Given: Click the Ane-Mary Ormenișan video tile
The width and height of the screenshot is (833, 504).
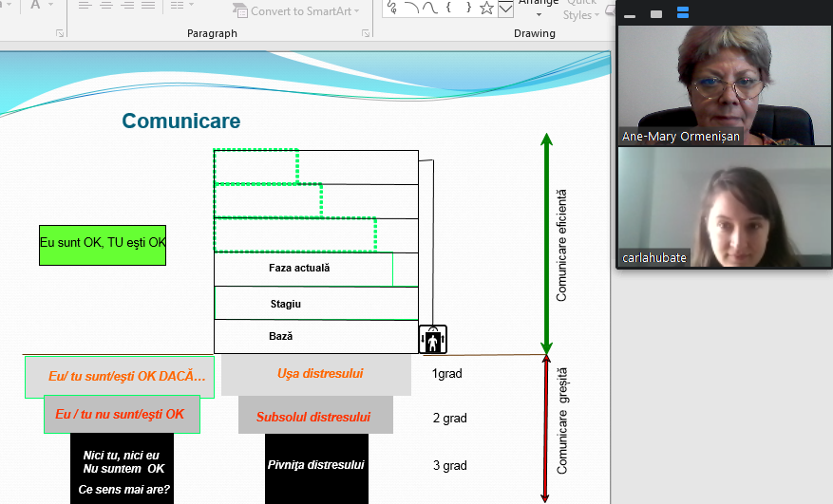Looking at the screenshot, I should tap(724, 85).
